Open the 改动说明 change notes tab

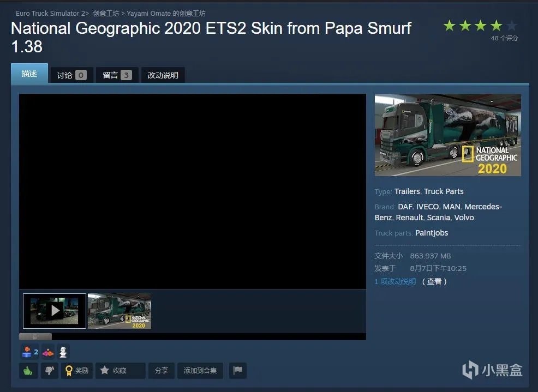pos(163,75)
